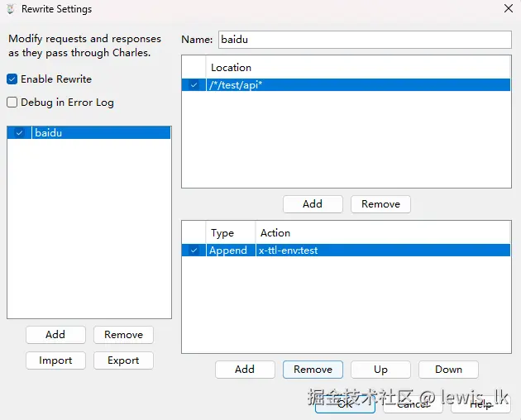Viewport: 521px width, 420px height.
Task: Select the Append type cell
Action: 231,251
